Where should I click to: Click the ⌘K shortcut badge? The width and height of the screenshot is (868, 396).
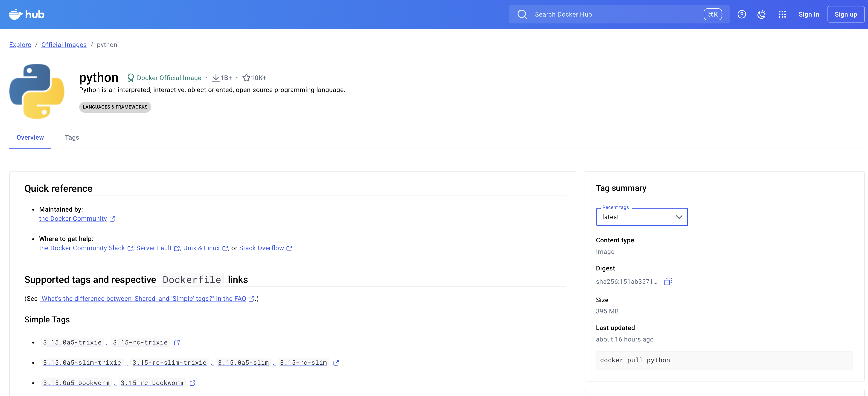[x=713, y=14]
